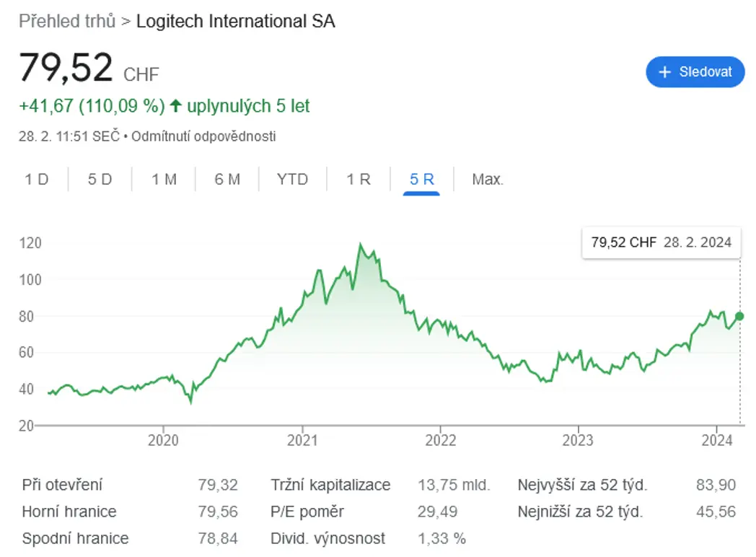This screenshot has height=557, width=756.
Task: Click the Tržní kapitalizace value 13,75 mld.
Action: [x=453, y=485]
